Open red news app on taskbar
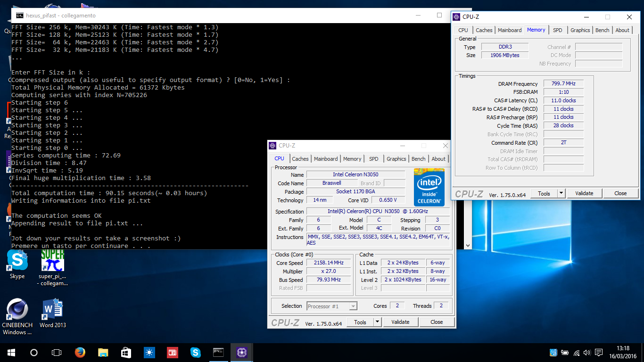The width and height of the screenshot is (644, 362). 172,353
